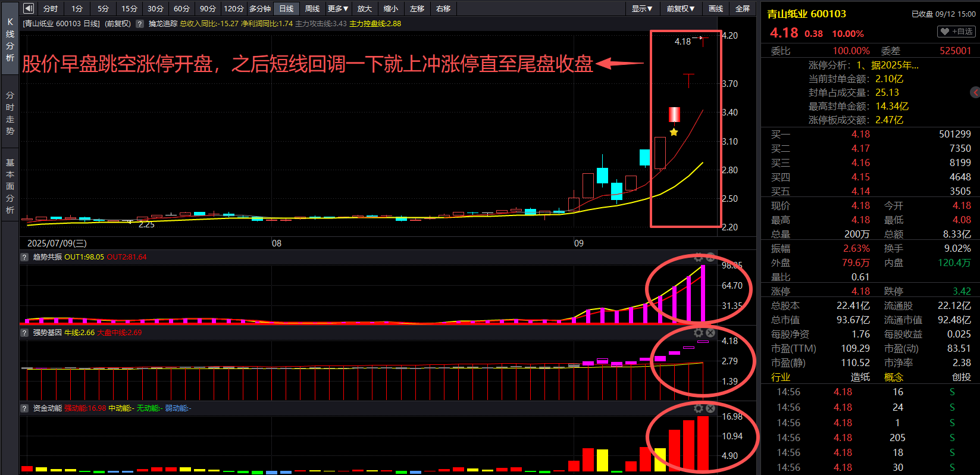Click 买二 price 4.17
Viewport: 980px width, 475px height.
point(860,149)
